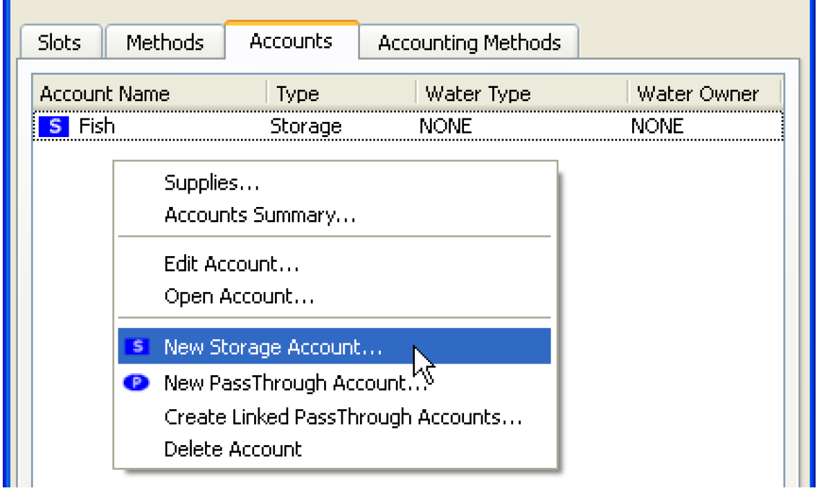Image resolution: width=817 pixels, height=504 pixels.
Task: Click the S icon for New Storage Account
Action: click(138, 347)
